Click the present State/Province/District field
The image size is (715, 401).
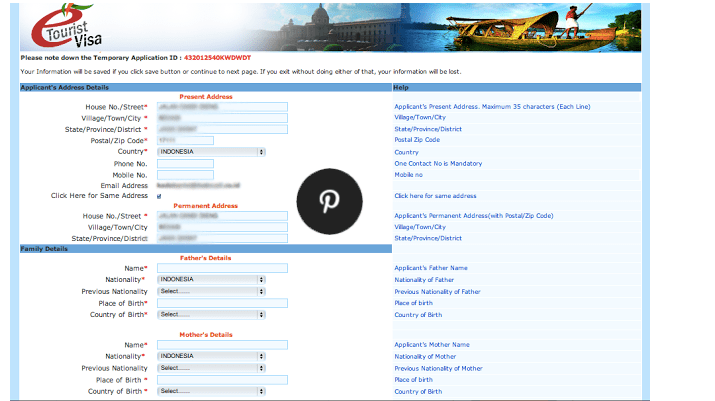[221, 129]
